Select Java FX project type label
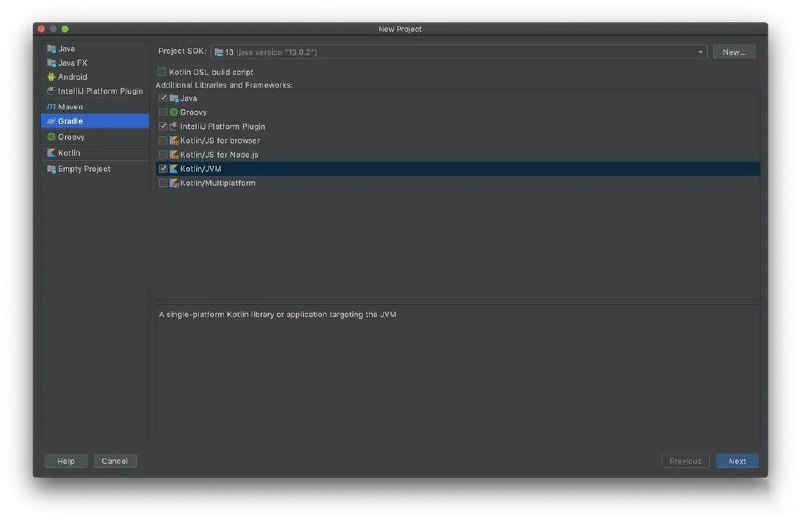Viewport: 800px width, 521px height. coord(72,63)
